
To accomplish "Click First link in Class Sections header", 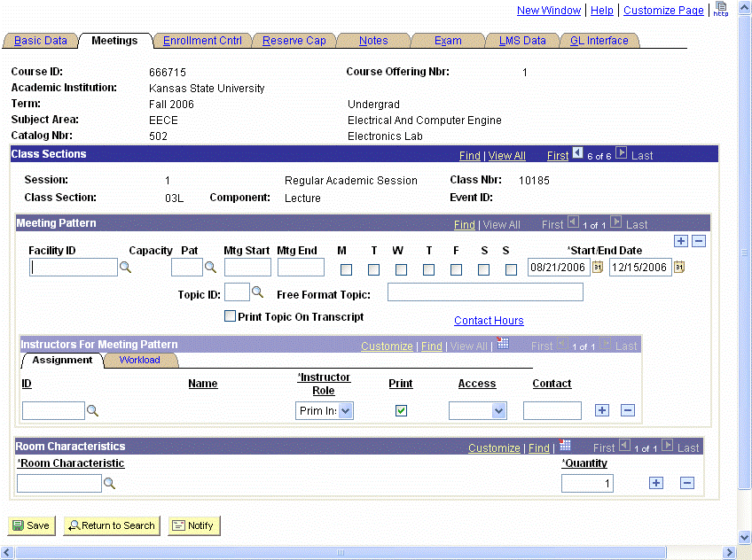I will click(x=558, y=156).
